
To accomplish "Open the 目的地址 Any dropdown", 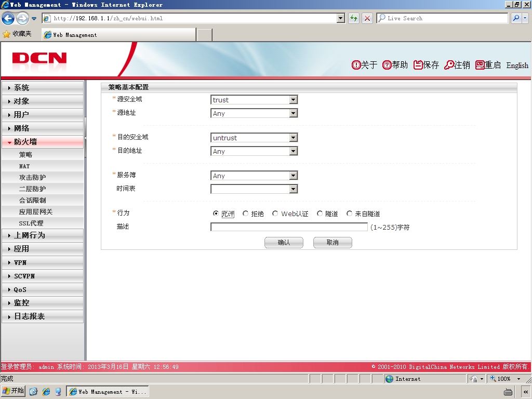I will click(254, 151).
